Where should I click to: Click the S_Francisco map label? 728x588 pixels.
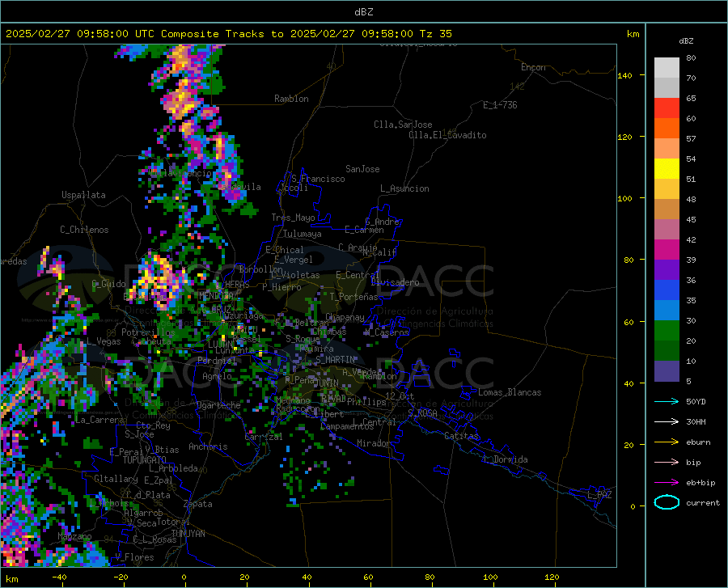coord(318,179)
